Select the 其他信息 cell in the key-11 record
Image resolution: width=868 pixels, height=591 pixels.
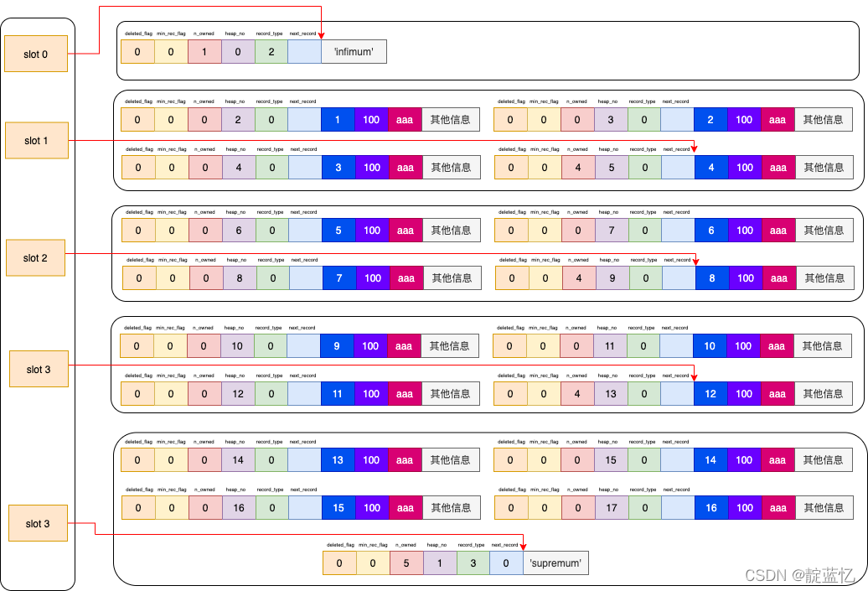click(451, 394)
